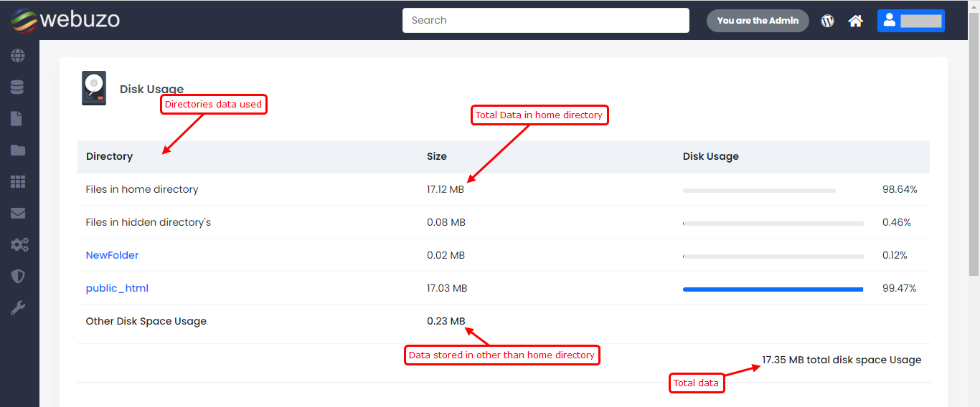The height and width of the screenshot is (407, 980).
Task: Open the folder icon in sidebar
Action: [18, 150]
